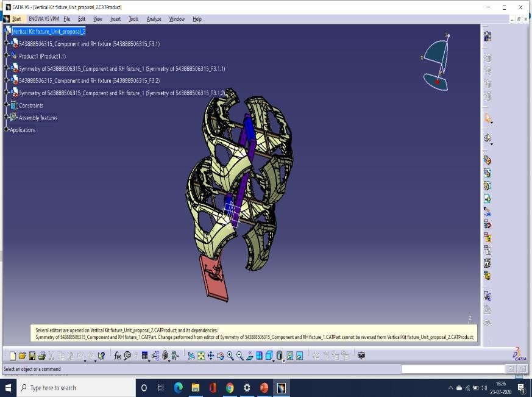
Task: Select the Constraints tree label
Action: pos(31,106)
